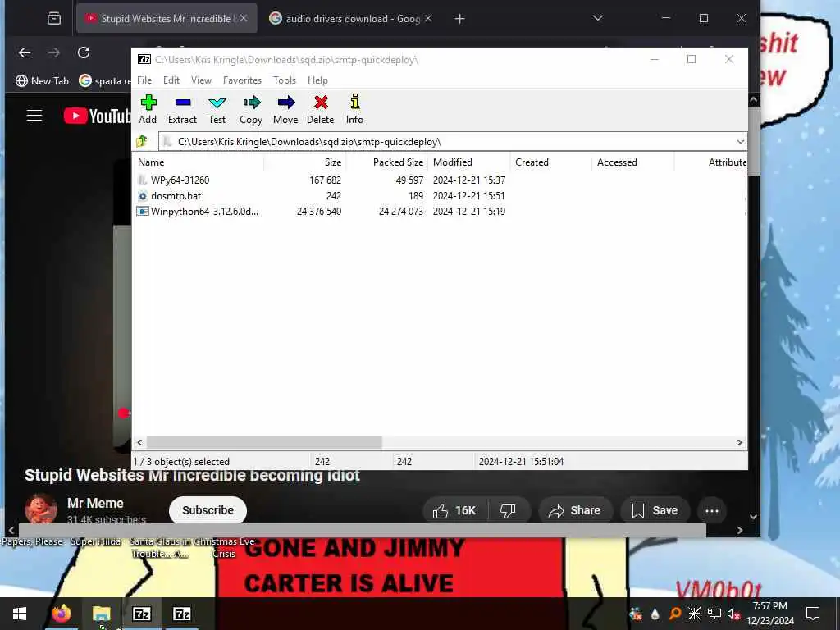The image size is (840, 630).
Task: Subscribe to the Mr Meme channel
Action: point(208,510)
